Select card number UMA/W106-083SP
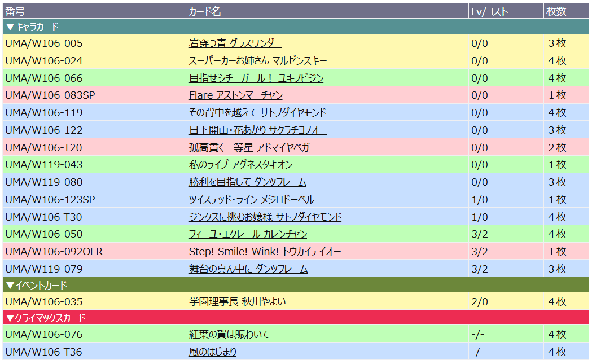592x364 pixels. coord(50,95)
